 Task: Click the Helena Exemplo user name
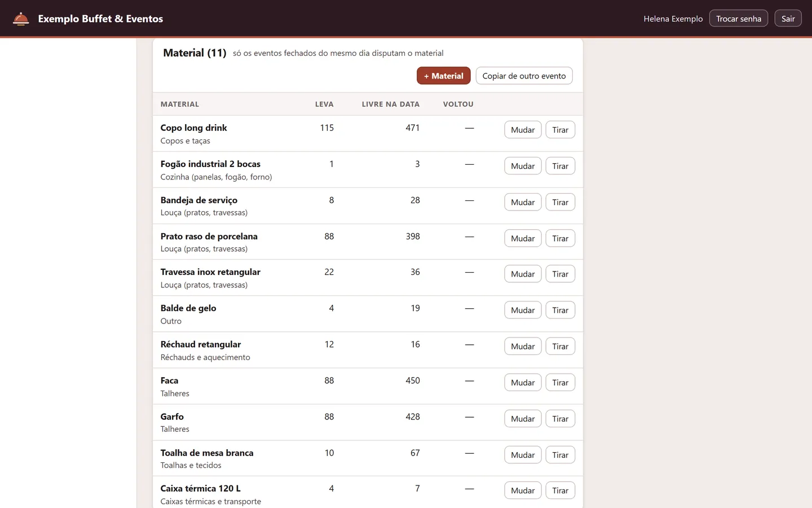pyautogui.click(x=673, y=19)
